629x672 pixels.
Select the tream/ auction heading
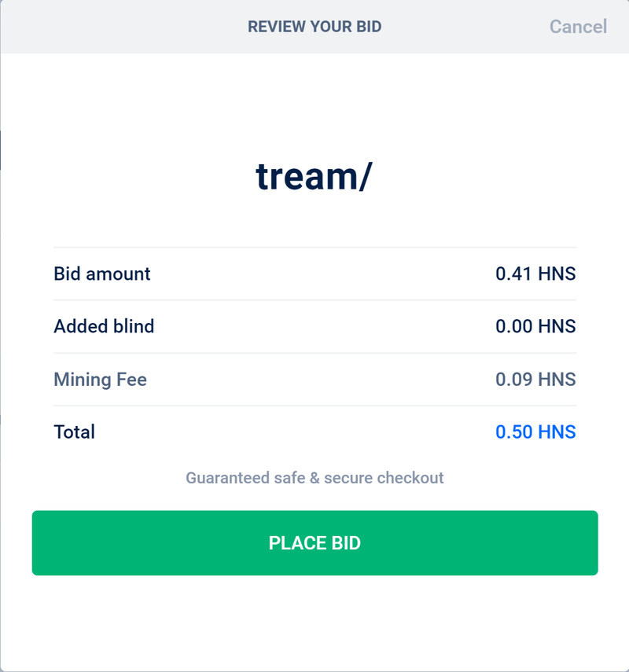click(313, 174)
